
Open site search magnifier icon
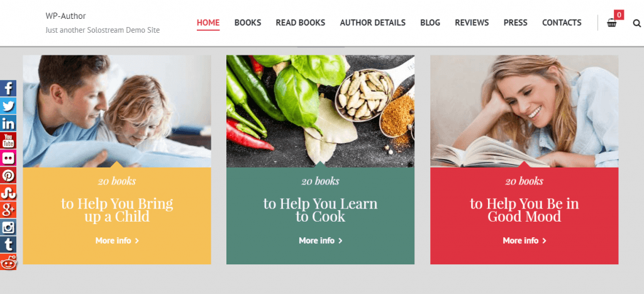click(x=636, y=23)
